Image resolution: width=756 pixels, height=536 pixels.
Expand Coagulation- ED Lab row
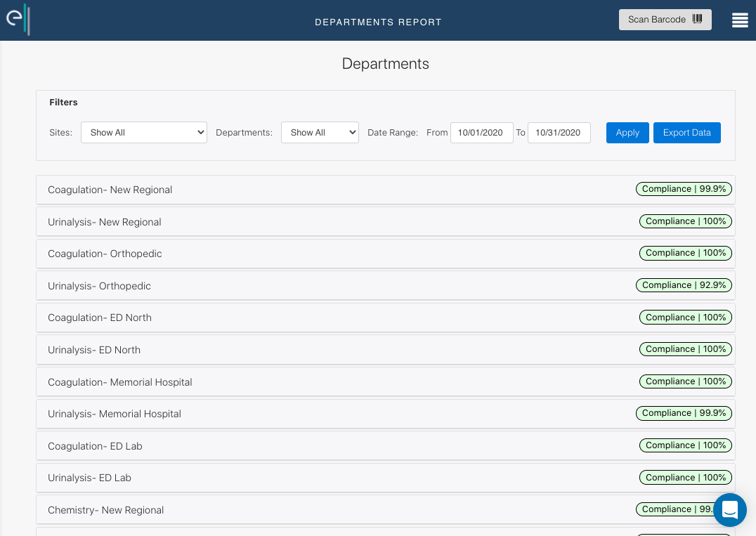pos(385,446)
